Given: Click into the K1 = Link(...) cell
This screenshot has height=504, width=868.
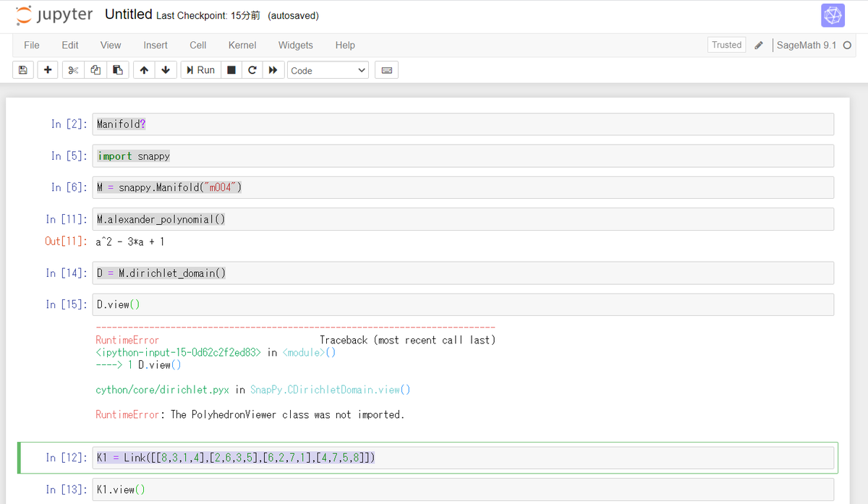Looking at the screenshot, I should pos(463,458).
